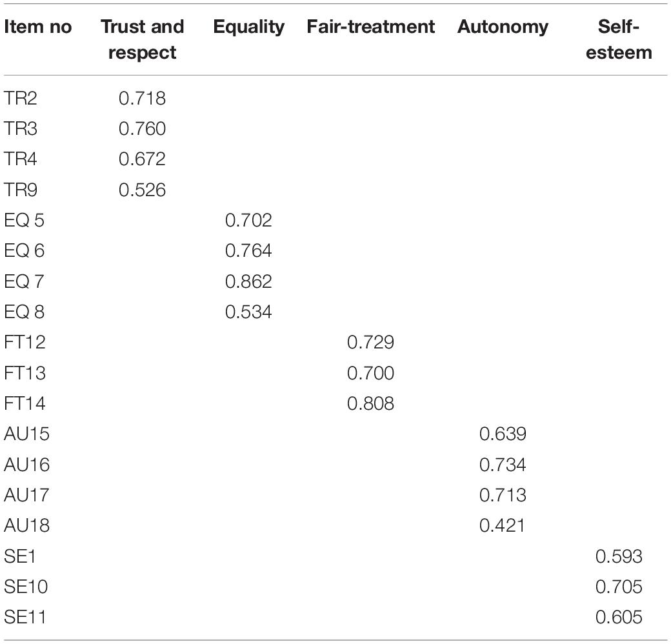Click the FT14 row label

[25, 403]
